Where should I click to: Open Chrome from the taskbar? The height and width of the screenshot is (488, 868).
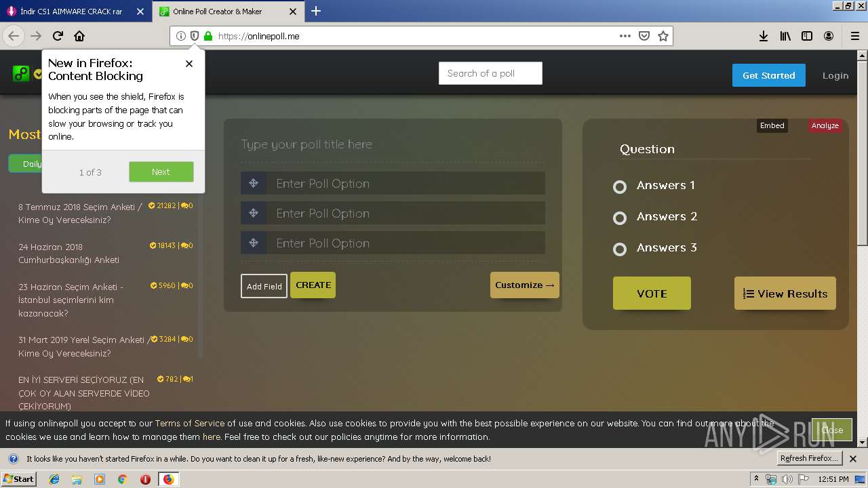click(x=122, y=479)
